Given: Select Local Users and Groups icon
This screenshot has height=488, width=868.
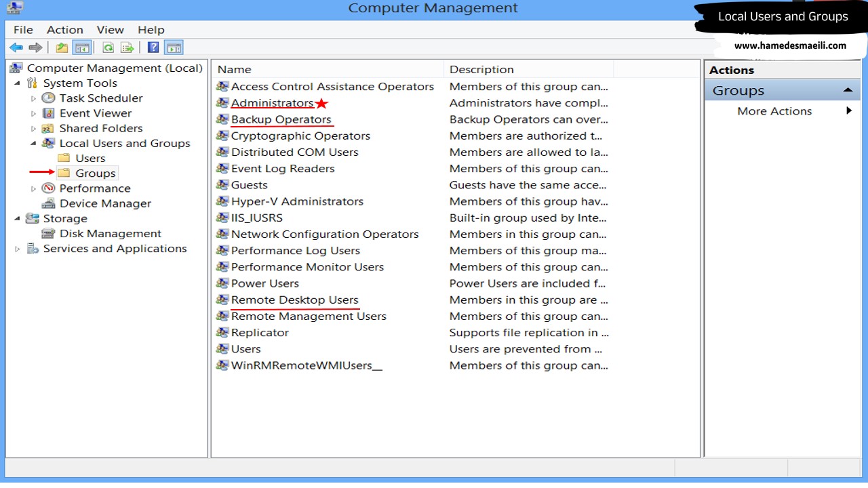Looking at the screenshot, I should click(48, 143).
